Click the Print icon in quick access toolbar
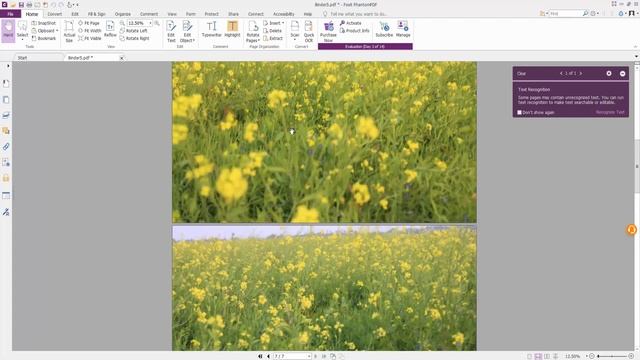Image resolution: width=640 pixels, height=360 pixels. coord(29,4)
